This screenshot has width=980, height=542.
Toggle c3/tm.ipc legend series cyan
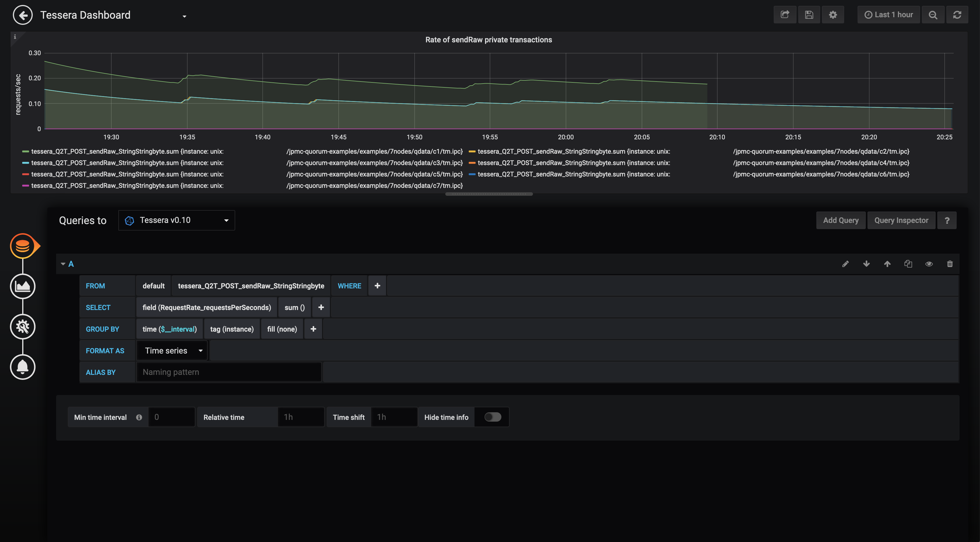click(243, 163)
